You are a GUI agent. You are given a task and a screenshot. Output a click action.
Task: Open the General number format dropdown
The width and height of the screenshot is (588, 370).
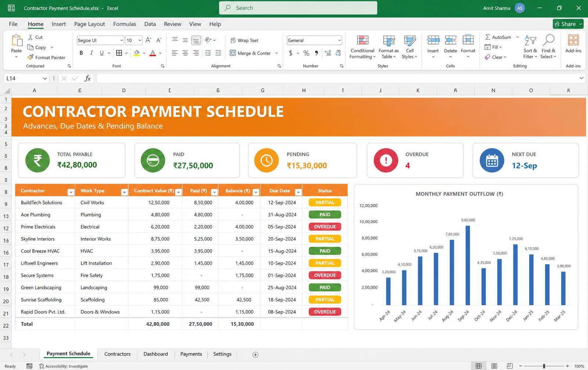click(x=339, y=40)
